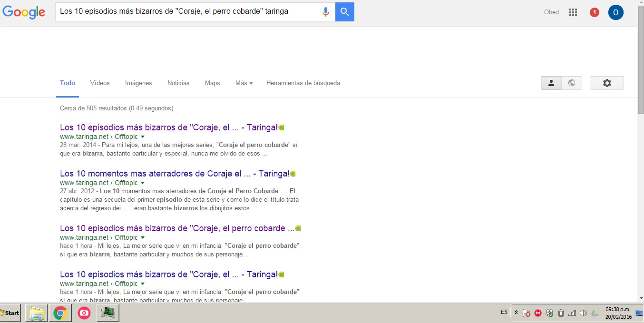The image size is (644, 323).
Task: Click the '27 abr. 2012' snippet date
Action: pos(78,191)
